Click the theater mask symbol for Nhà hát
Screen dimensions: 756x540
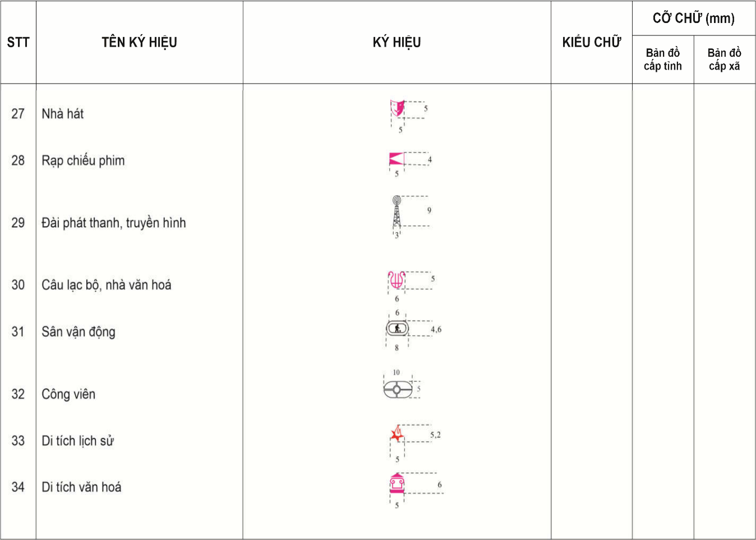(397, 108)
